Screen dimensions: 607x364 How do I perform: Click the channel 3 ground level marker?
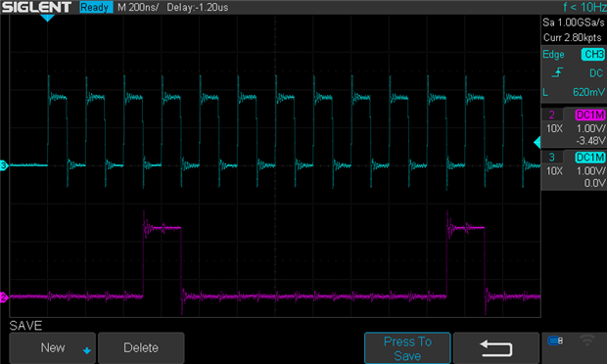[4, 165]
